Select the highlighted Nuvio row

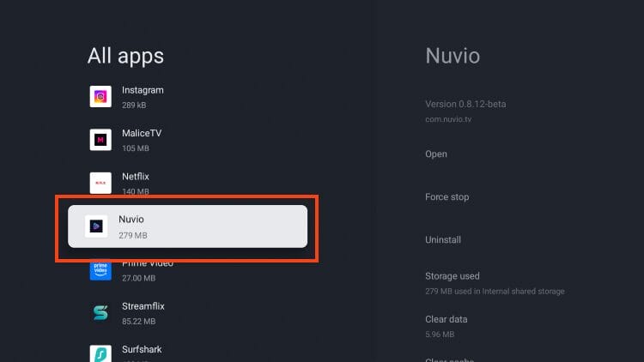[187, 226]
